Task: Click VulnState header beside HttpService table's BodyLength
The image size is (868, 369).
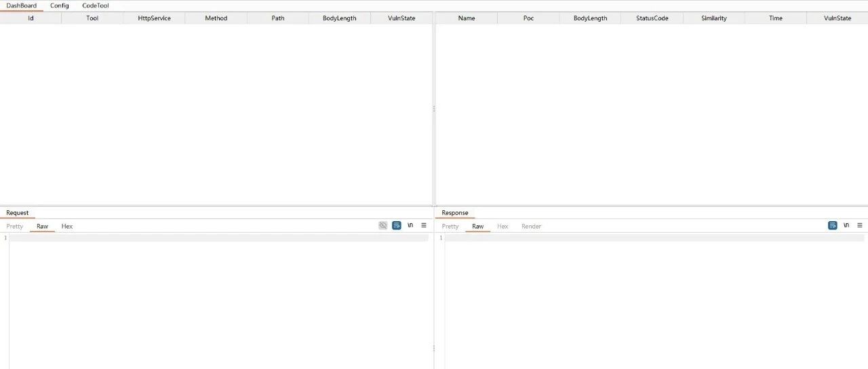Action: (x=401, y=18)
